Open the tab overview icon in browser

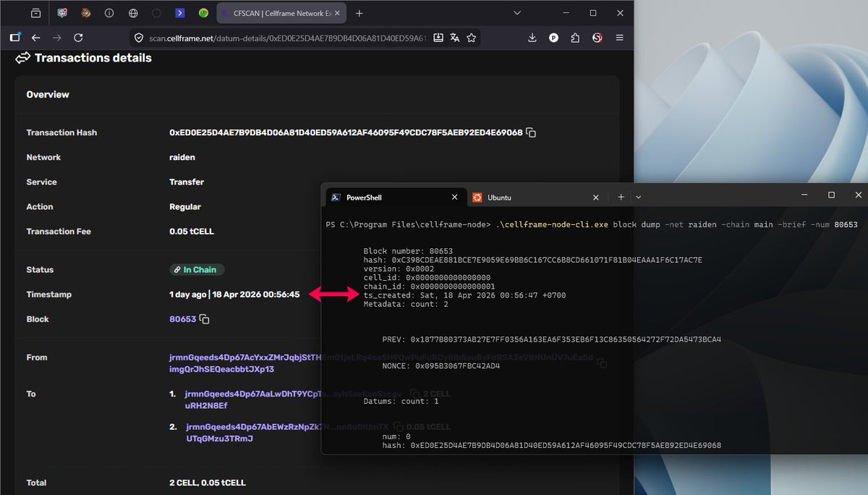[x=36, y=13]
